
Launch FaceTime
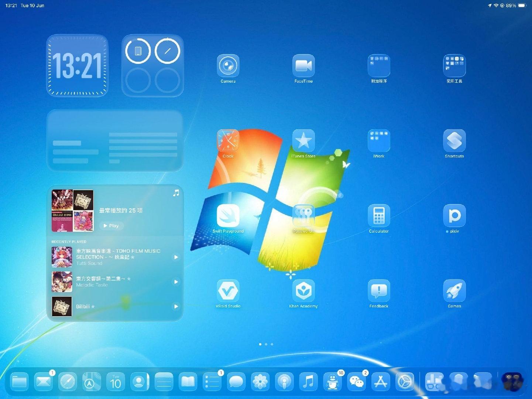[x=303, y=65]
